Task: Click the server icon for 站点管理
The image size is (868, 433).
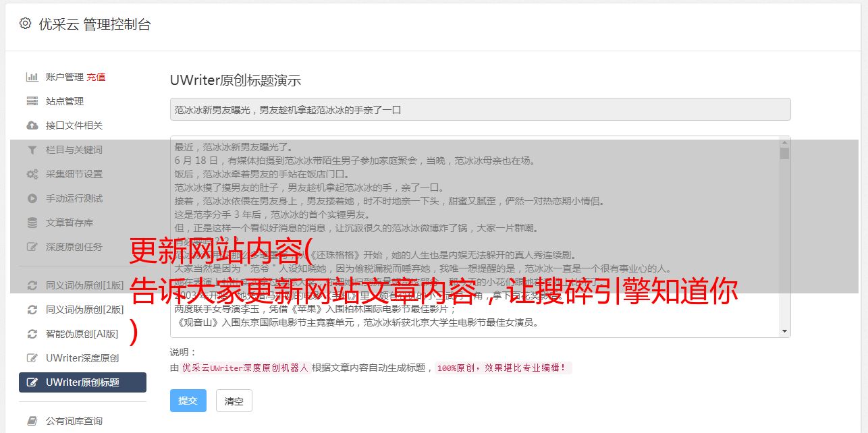Action: 32,101
